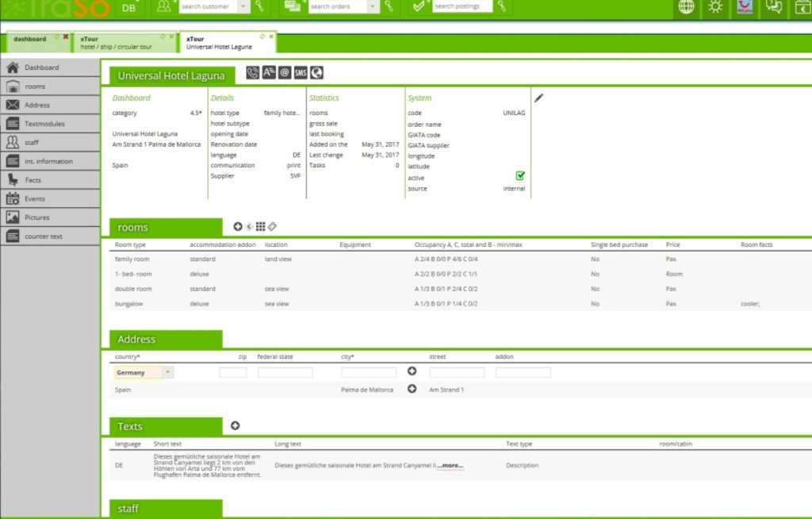Click the phone call icon beside the hotel name

coord(252,73)
